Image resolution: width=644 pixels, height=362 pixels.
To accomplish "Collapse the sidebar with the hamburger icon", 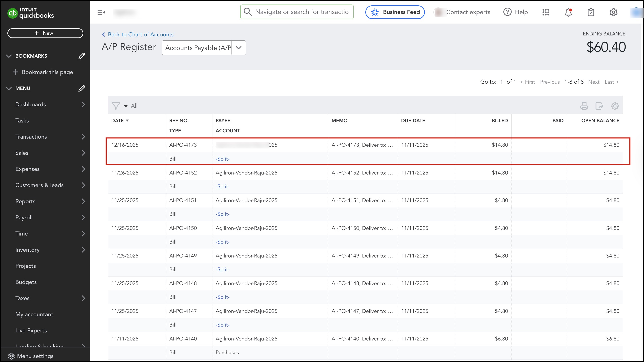I will click(x=101, y=12).
